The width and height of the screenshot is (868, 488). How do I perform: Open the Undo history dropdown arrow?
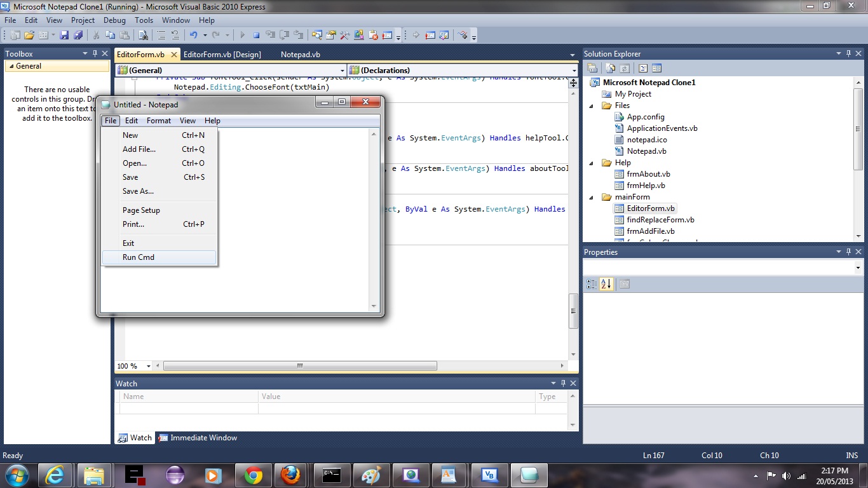(205, 35)
